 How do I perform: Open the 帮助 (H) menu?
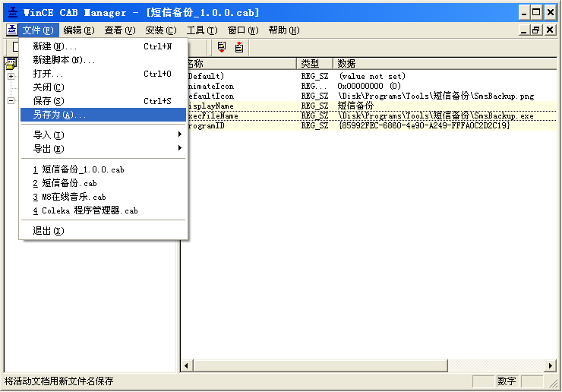(x=284, y=30)
